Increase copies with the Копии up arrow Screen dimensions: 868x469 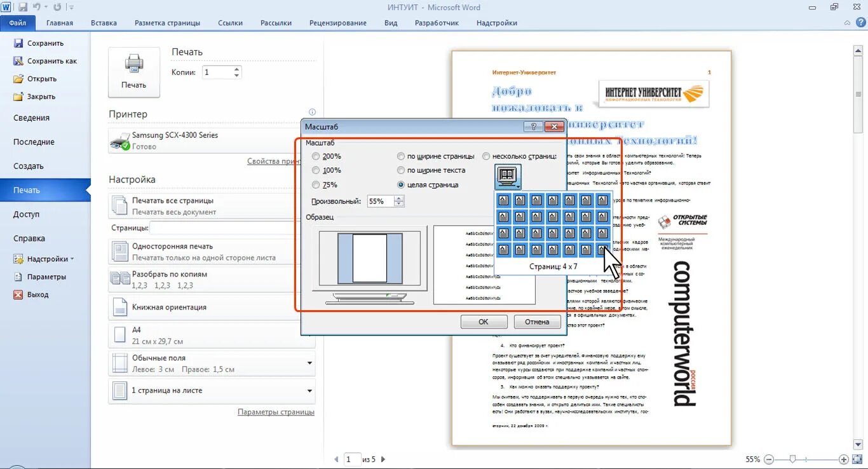237,69
